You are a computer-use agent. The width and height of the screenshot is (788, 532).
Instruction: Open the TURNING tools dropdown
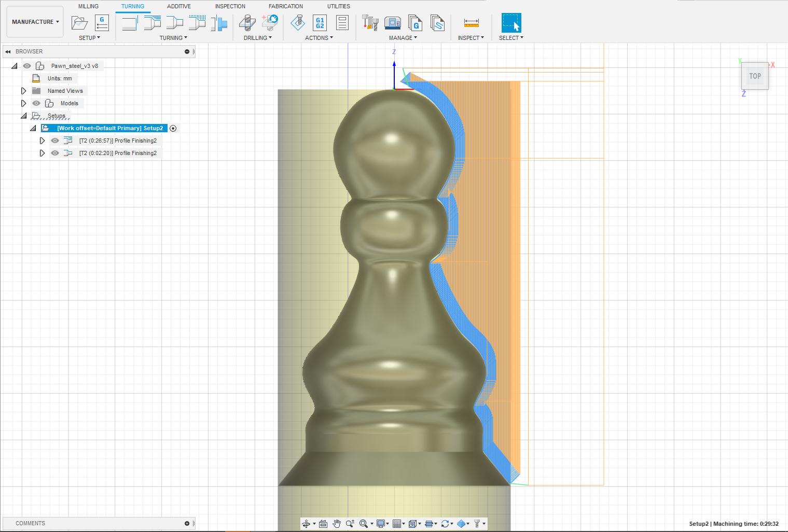point(173,37)
